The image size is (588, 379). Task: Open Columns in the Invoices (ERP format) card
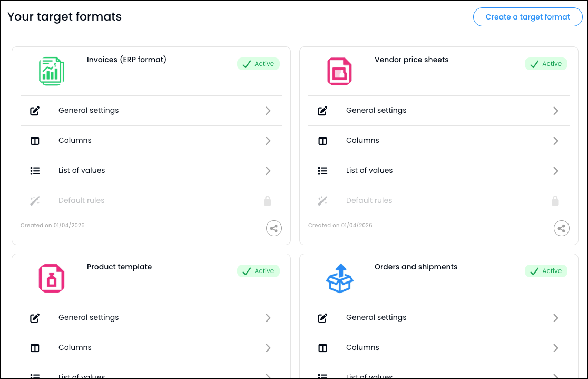75,141
